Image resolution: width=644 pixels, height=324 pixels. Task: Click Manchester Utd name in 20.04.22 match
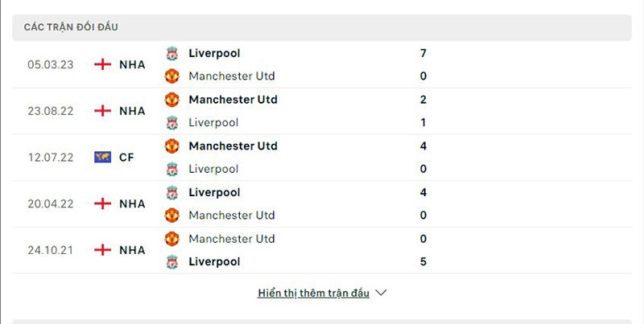[x=232, y=215]
